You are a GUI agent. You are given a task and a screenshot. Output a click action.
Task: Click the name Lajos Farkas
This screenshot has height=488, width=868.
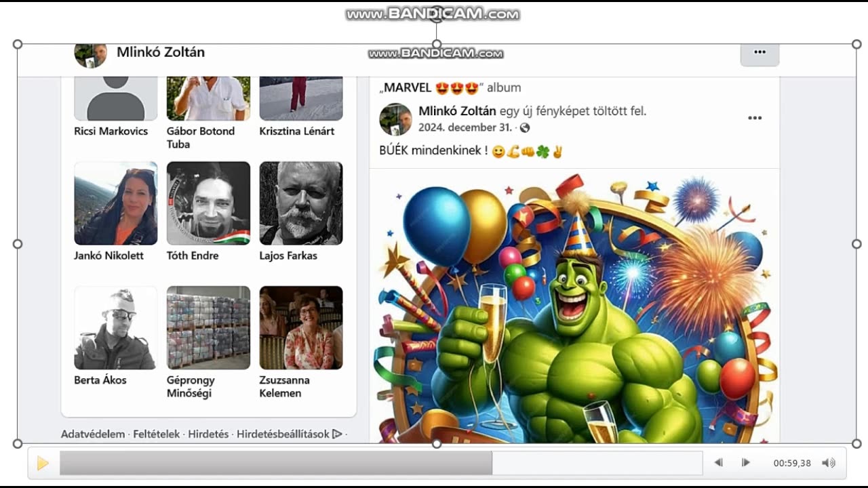point(288,256)
